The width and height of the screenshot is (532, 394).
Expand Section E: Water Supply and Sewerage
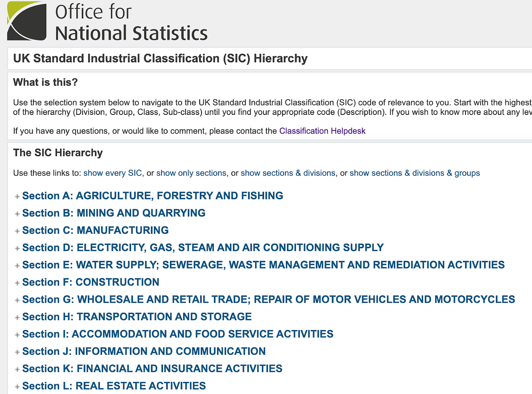click(17, 265)
